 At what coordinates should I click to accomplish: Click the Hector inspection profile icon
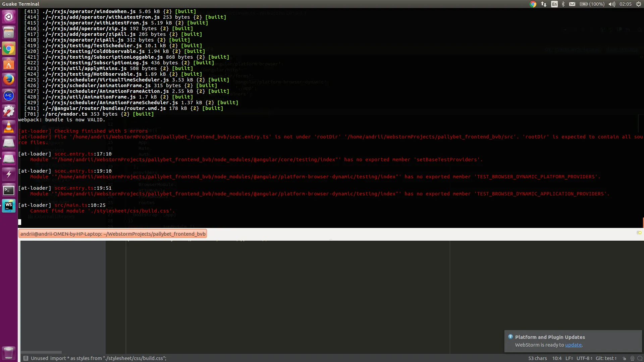coord(632,358)
